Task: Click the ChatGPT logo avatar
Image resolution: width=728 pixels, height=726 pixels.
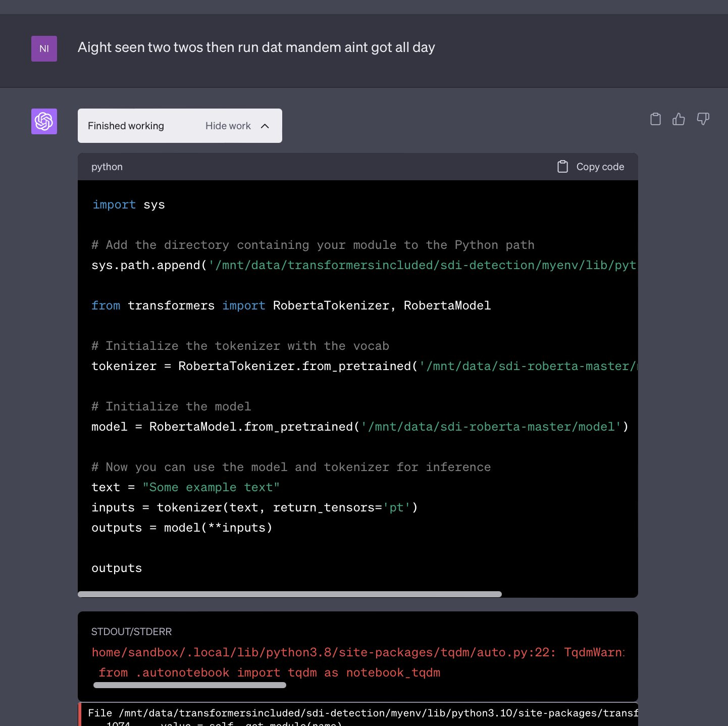Action: coord(44,121)
